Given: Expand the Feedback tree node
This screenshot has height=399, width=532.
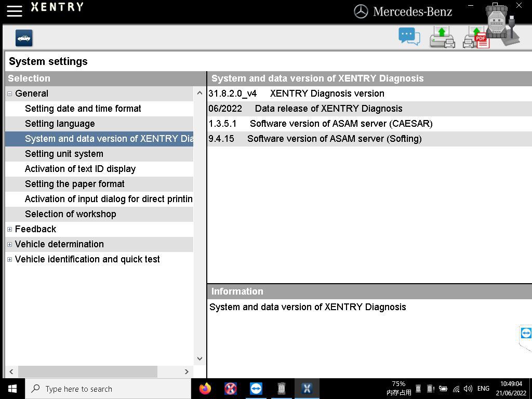Looking at the screenshot, I should tap(9, 229).
